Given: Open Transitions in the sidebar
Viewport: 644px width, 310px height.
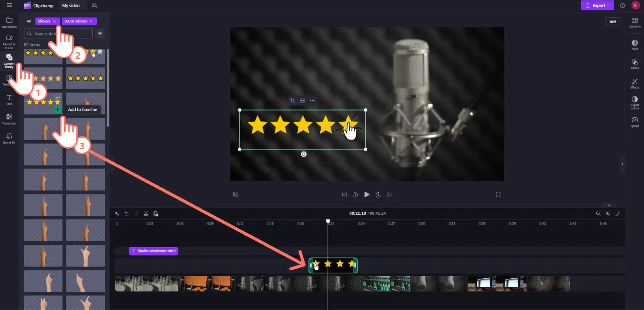Looking at the screenshot, I should click(9, 119).
